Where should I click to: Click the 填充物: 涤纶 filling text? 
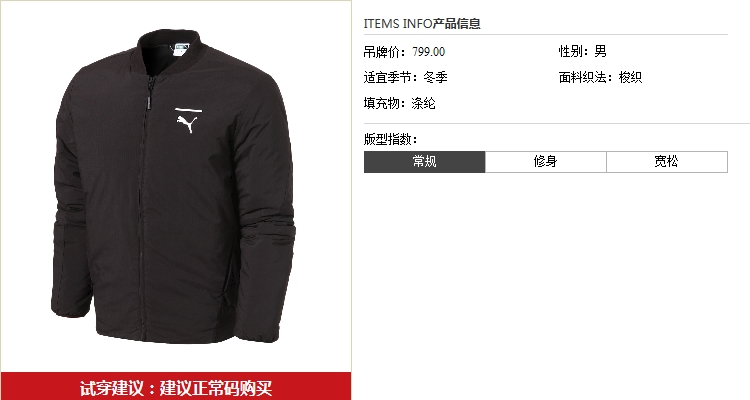(399, 103)
